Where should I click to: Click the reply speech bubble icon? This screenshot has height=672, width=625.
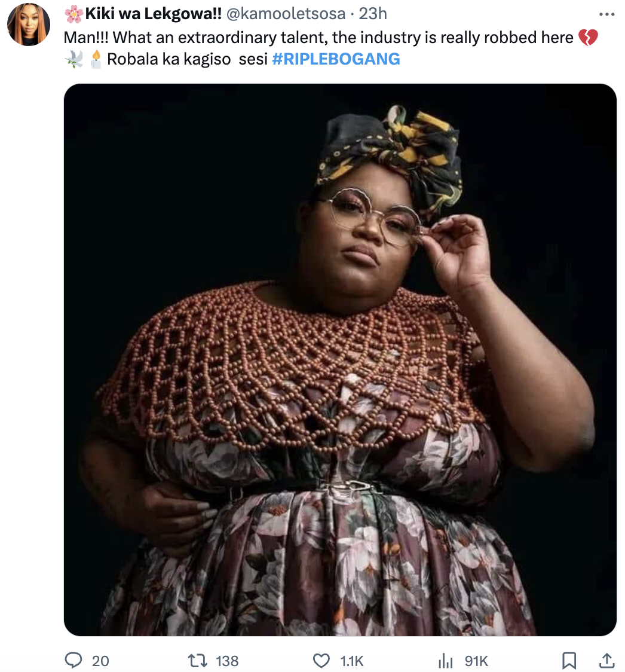tap(73, 661)
